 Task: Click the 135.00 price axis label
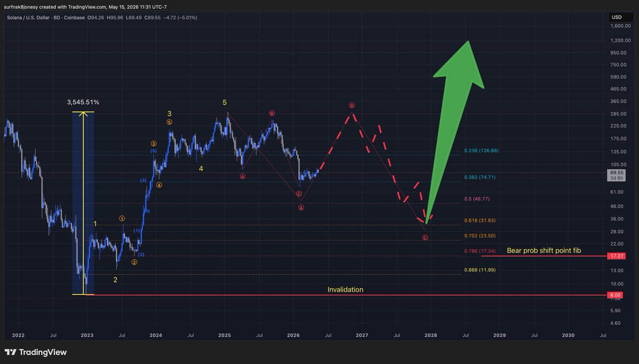[x=618, y=152]
